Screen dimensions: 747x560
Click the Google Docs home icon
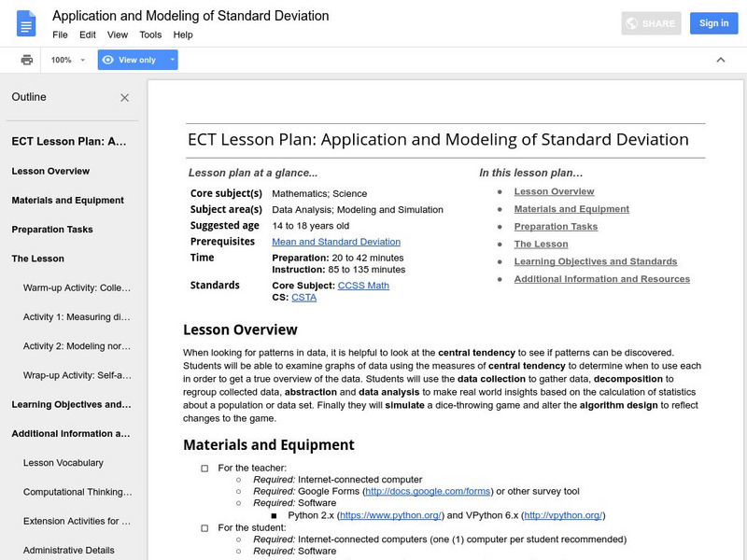[x=26, y=22]
